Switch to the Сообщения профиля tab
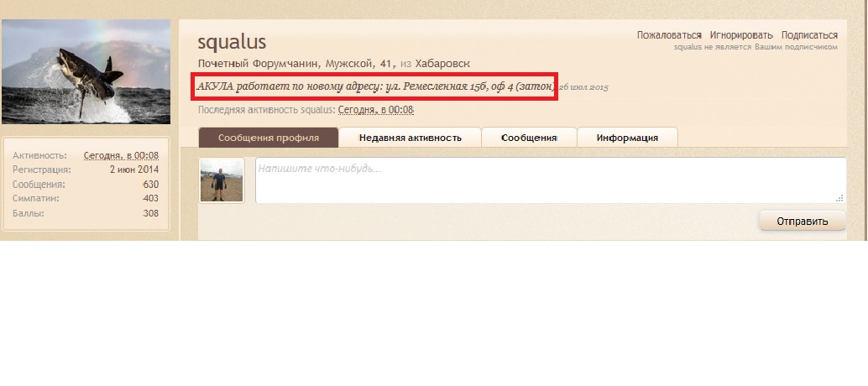Viewport: 868px width, 386px height. pos(269,138)
